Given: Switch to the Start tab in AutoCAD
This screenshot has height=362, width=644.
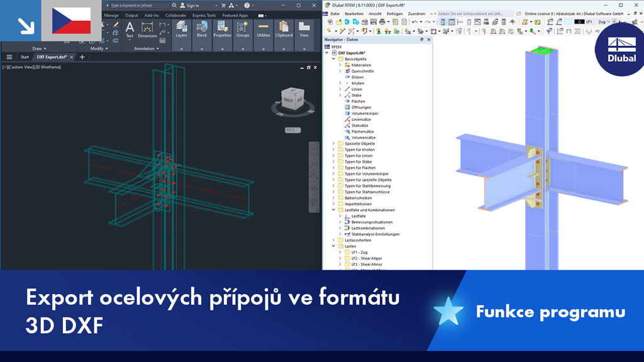Looking at the screenshot, I should pos(25,57).
